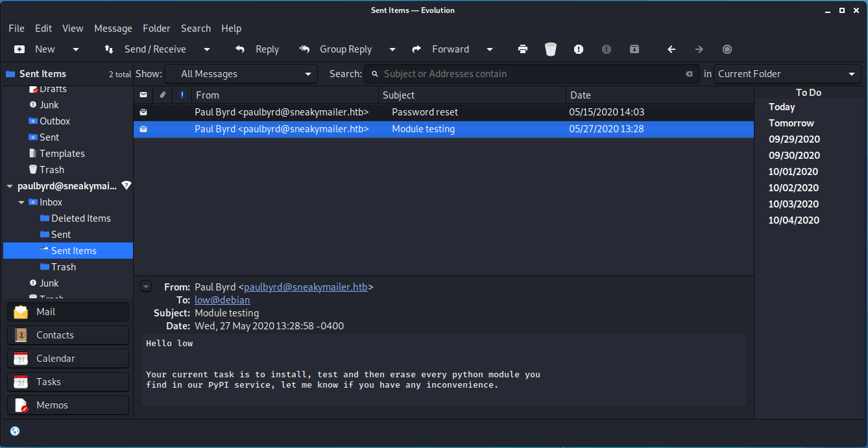Viewport: 868px width, 448px height.
Task: Mark message as junk via toolbar icon
Action: 579,49
